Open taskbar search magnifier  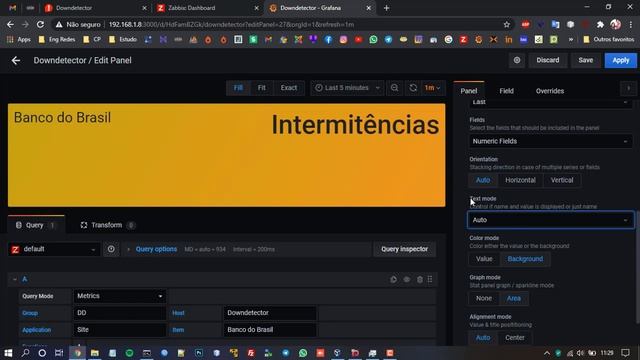click(x=25, y=353)
